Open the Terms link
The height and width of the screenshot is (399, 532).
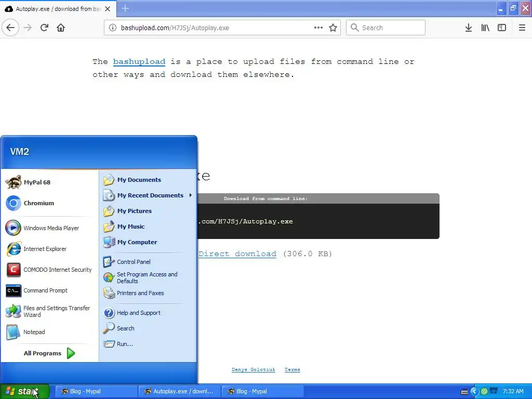click(292, 369)
